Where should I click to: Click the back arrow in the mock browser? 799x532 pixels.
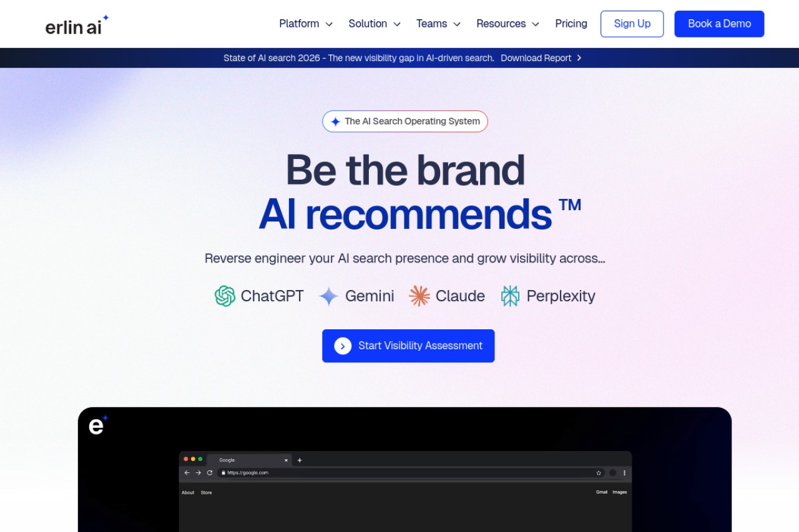pyautogui.click(x=187, y=473)
